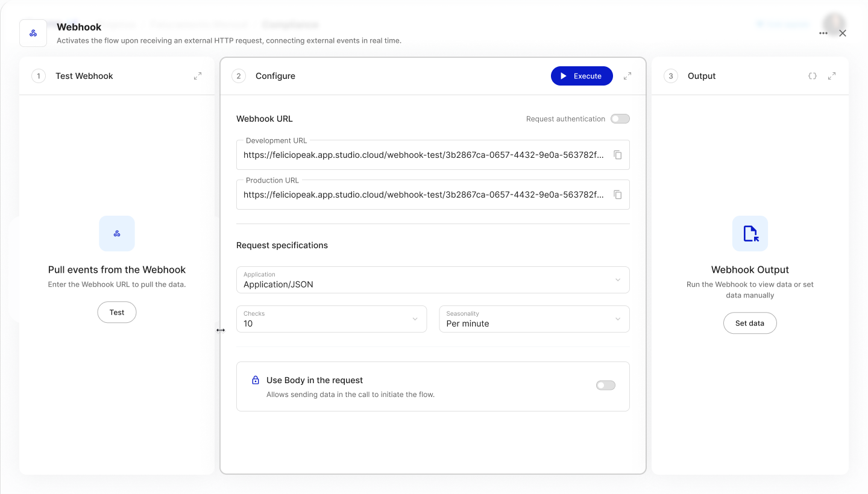
Task: Open the Application type dropdown
Action: pos(433,280)
